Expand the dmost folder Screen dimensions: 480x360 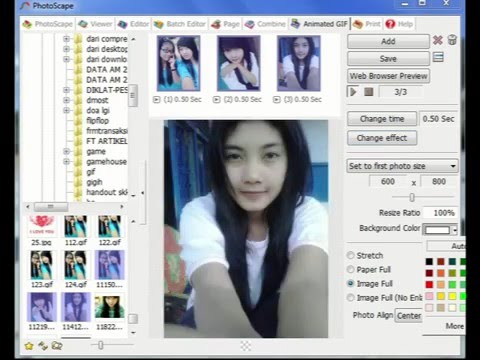tap(66, 100)
